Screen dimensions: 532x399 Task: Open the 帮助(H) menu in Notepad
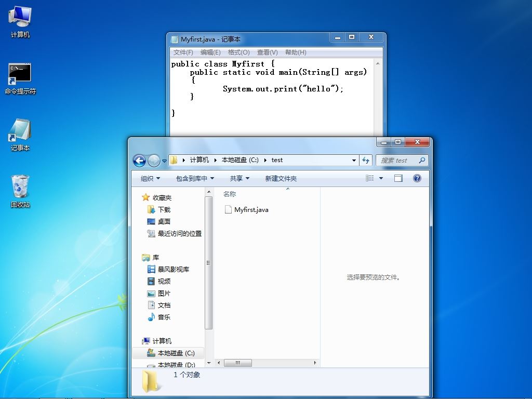tap(296, 52)
